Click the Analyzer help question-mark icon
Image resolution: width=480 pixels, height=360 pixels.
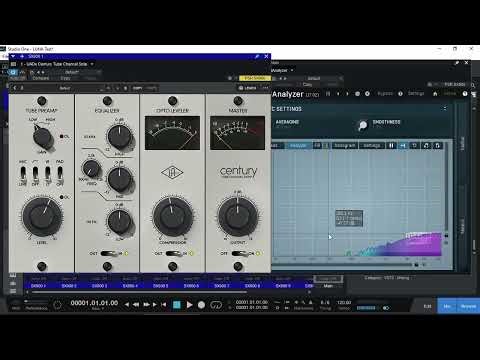tap(465, 94)
